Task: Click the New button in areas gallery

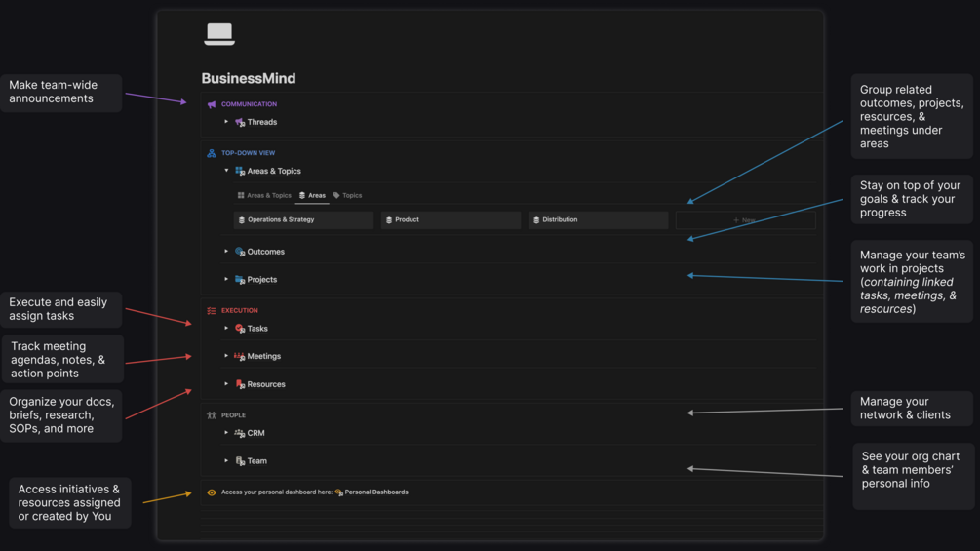Action: pyautogui.click(x=745, y=219)
